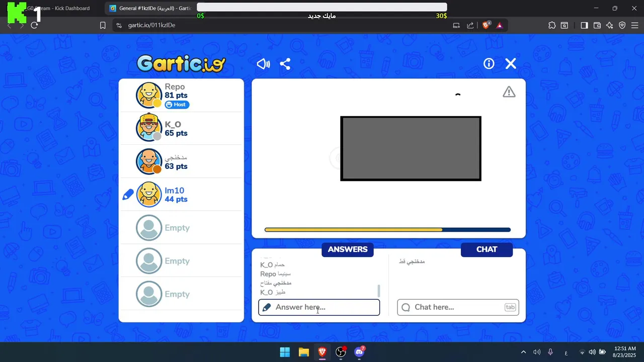Click the 'Host' badge under Repo
Image resolution: width=644 pixels, height=362 pixels.
pyautogui.click(x=177, y=105)
